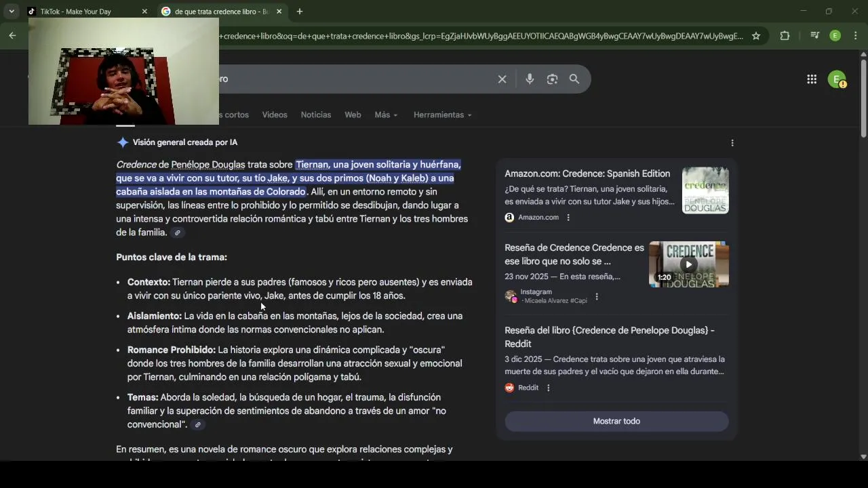Go back to previous page
This screenshot has height=488, width=868.
pyautogui.click(x=12, y=36)
